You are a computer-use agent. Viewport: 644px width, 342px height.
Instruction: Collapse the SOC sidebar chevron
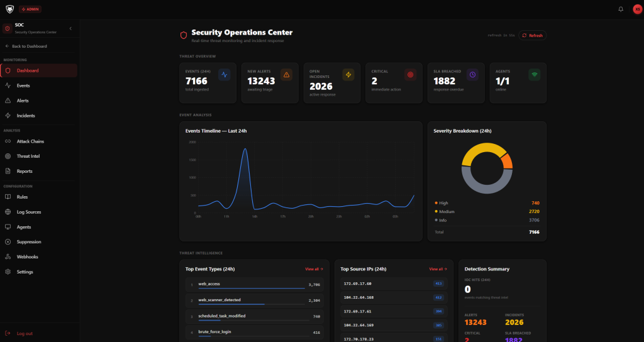[70, 28]
